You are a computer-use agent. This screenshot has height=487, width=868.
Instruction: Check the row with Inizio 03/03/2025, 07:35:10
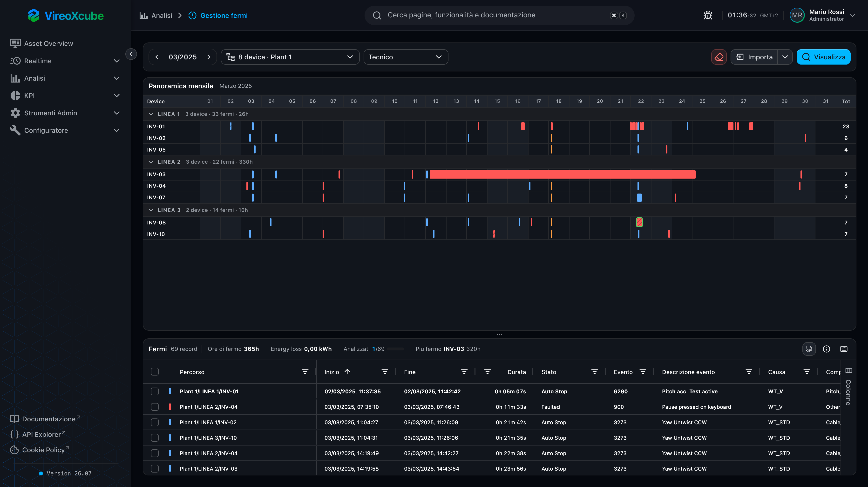pos(155,407)
